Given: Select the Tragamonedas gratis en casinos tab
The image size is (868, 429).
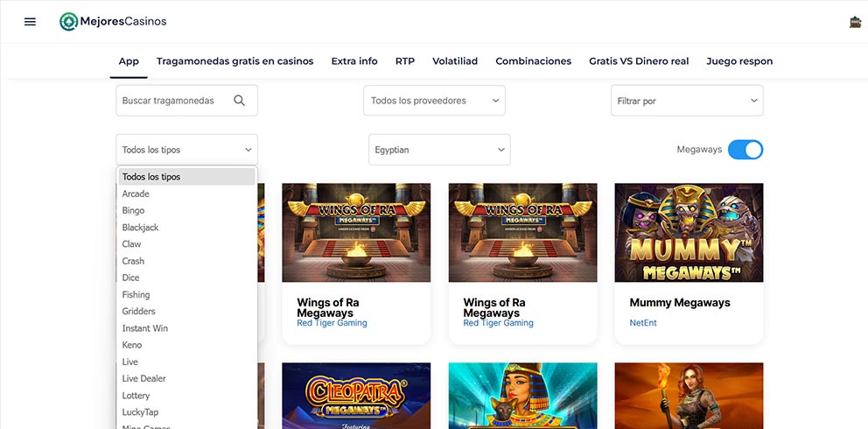Looking at the screenshot, I should [234, 61].
